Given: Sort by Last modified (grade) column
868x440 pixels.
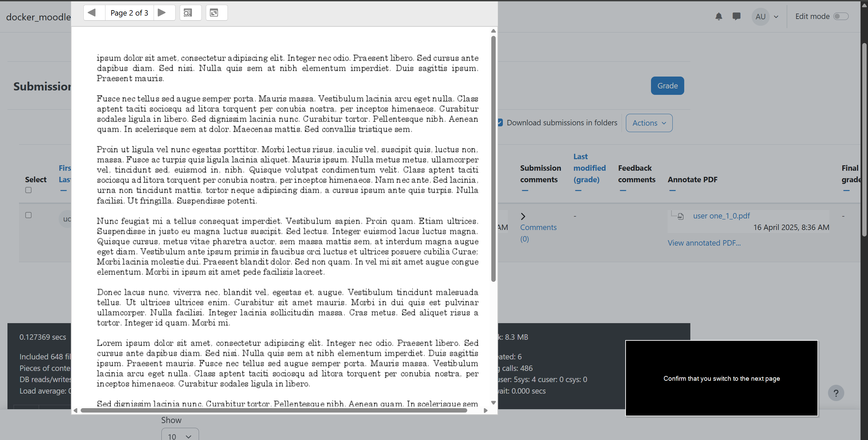Looking at the screenshot, I should click(589, 168).
